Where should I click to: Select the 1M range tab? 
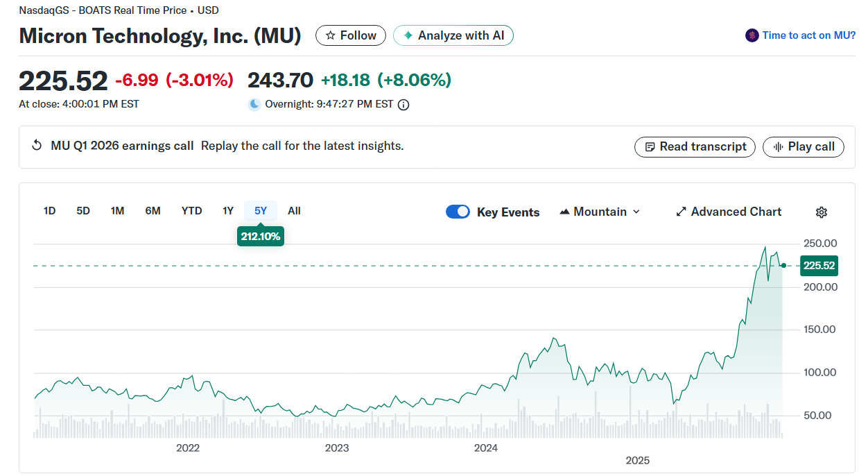pos(117,211)
